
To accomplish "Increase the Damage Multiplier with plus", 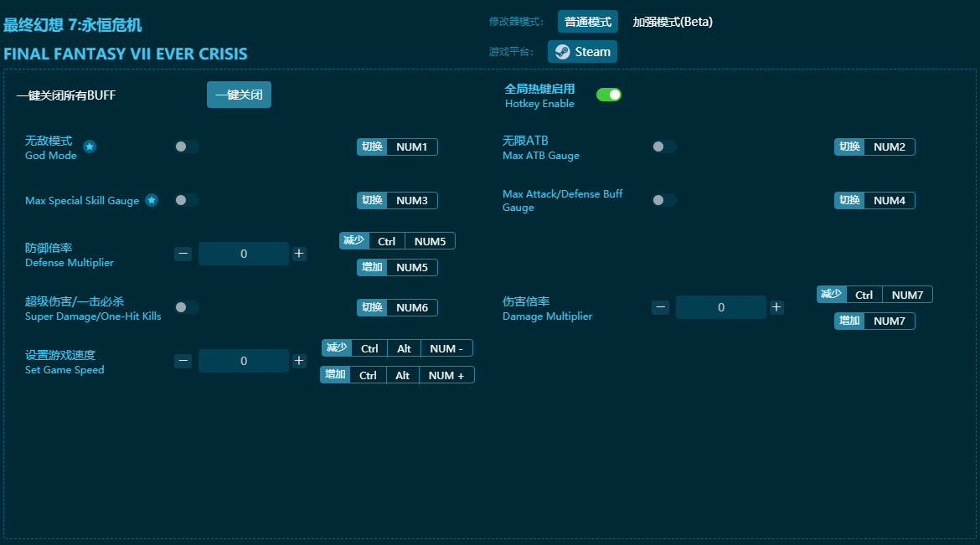I will click(x=776, y=307).
